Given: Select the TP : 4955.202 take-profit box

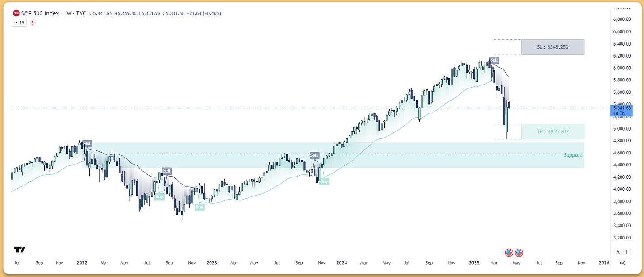Looking at the screenshot, I should 553,131.
